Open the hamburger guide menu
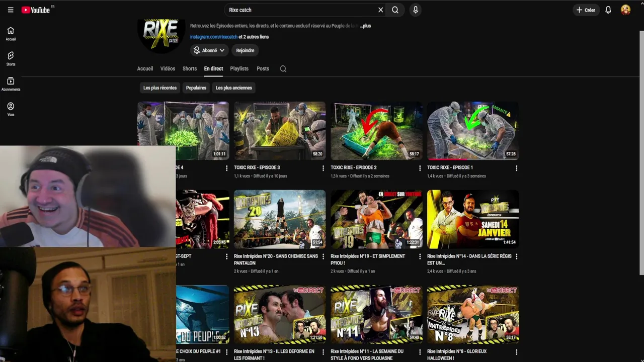This screenshot has height=362, width=644. click(11, 10)
